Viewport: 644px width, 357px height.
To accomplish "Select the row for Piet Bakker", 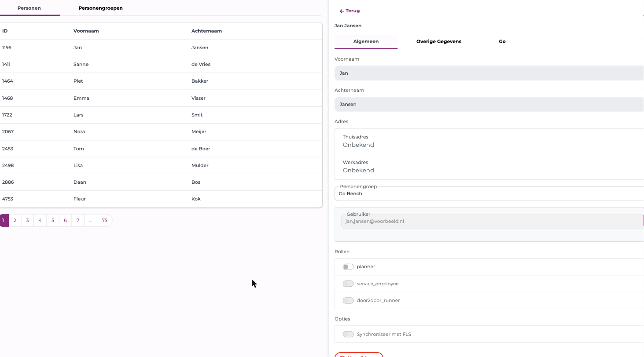I will pos(161,81).
